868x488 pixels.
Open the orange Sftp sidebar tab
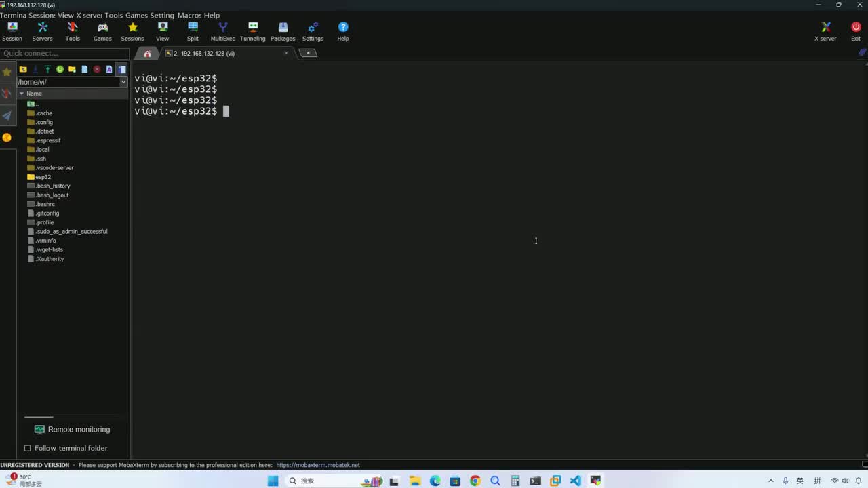point(7,138)
